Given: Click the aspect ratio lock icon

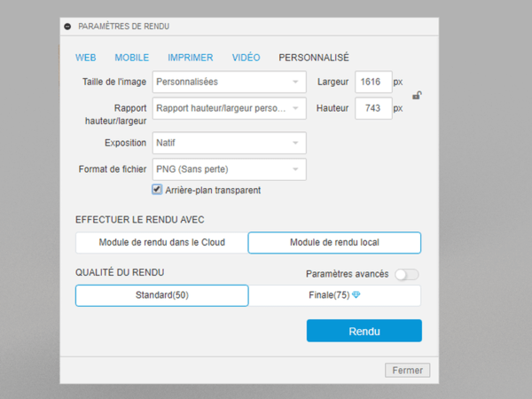Looking at the screenshot, I should [x=417, y=96].
